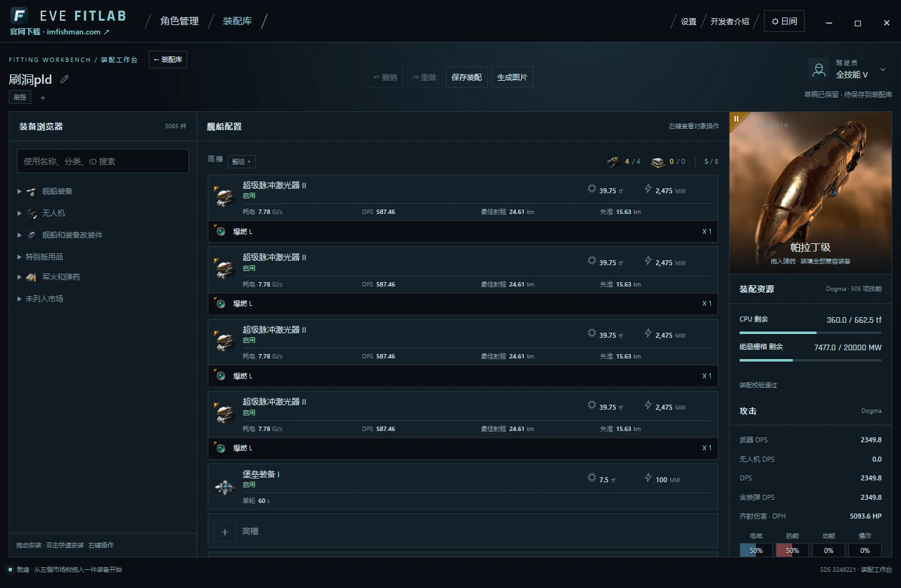Click the 爆燃 L crystal icon in first turret

[x=220, y=231]
